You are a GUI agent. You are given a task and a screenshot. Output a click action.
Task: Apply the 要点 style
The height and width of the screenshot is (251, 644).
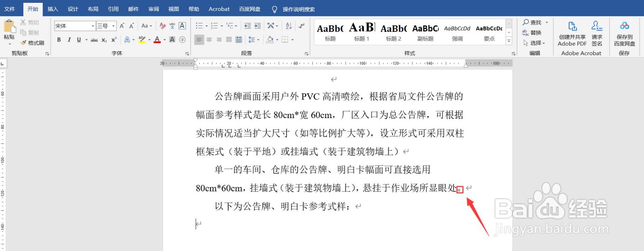489,32
